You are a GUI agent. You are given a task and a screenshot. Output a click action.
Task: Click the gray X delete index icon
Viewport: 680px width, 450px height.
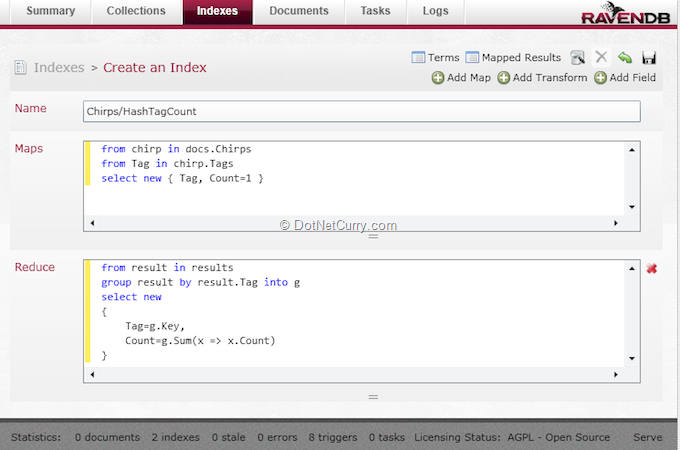pyautogui.click(x=601, y=57)
